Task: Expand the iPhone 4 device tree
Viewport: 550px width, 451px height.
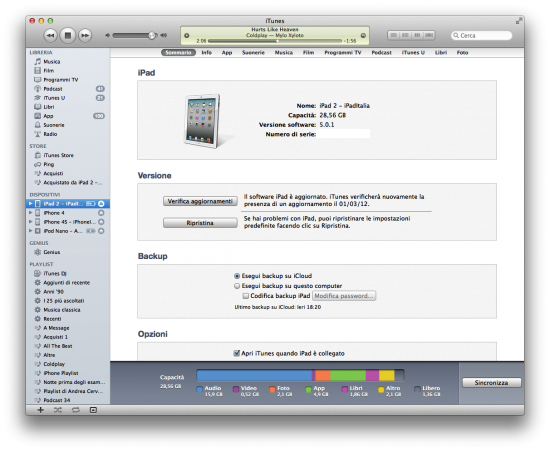Action: click(31, 213)
